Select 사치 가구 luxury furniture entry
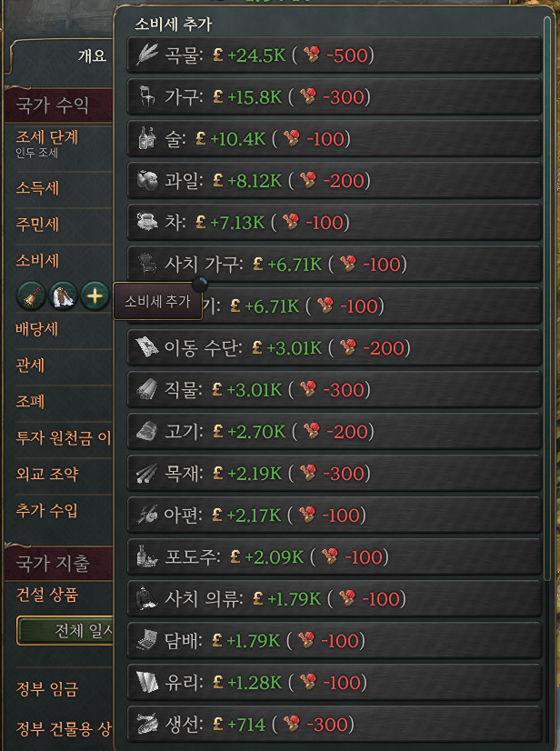560x751 pixels. click(335, 264)
